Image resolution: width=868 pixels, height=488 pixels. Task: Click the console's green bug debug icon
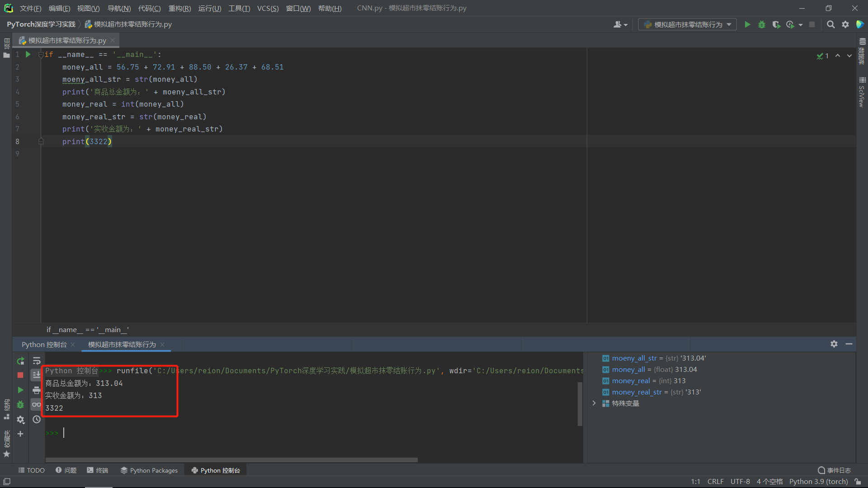pyautogui.click(x=20, y=405)
